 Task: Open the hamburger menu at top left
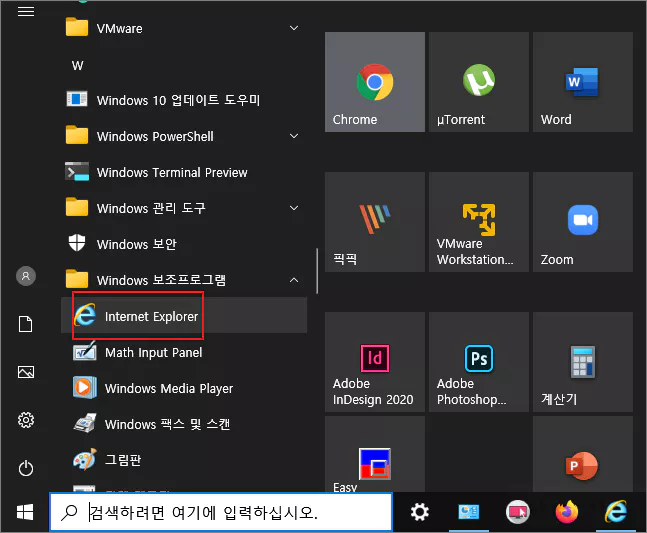tap(26, 11)
